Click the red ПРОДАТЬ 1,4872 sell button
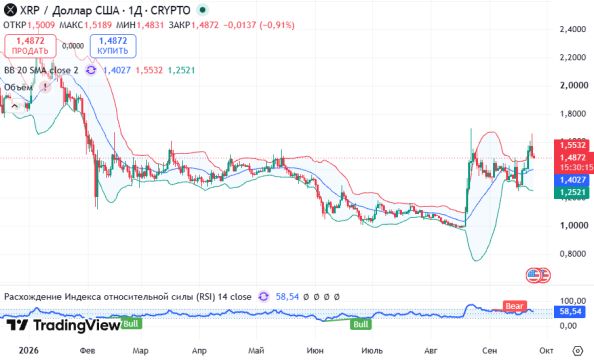The width and height of the screenshot is (594, 360). coord(30,45)
